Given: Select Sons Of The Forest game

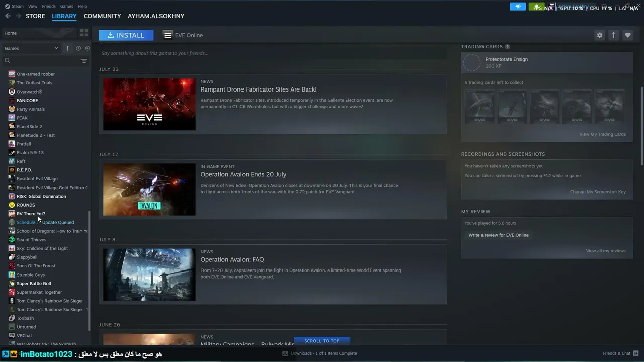Looking at the screenshot, I should pyautogui.click(x=36, y=266).
